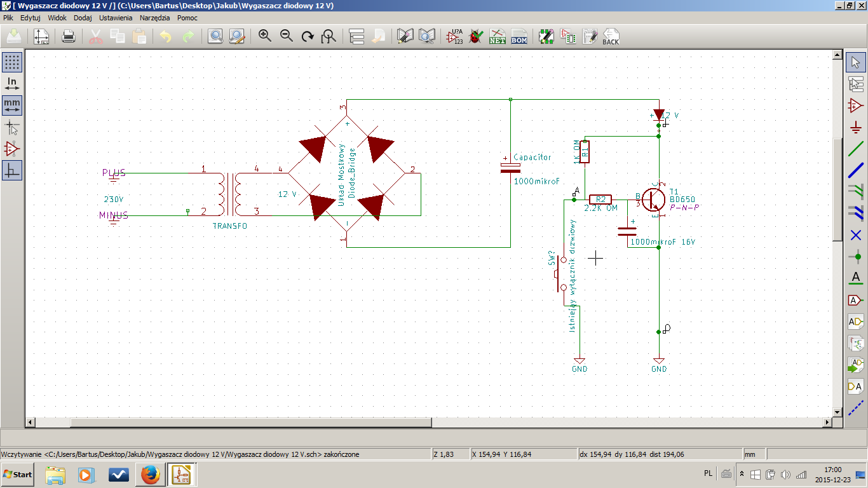This screenshot has height=488, width=868.
Task: Click the BACK import footprint button
Action: [611, 36]
